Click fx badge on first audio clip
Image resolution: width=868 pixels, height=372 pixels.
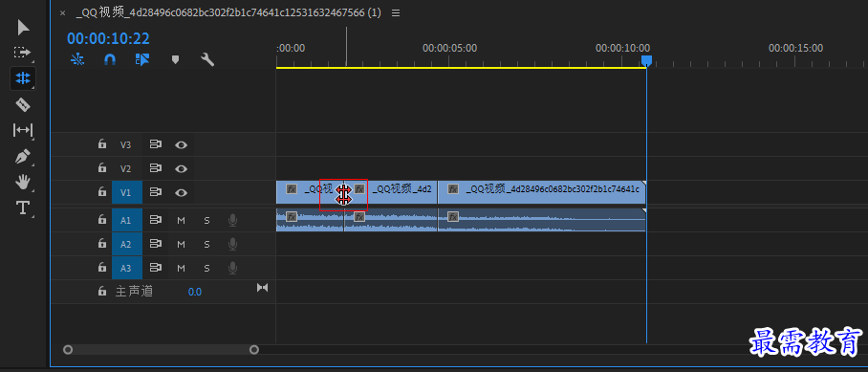[x=292, y=216]
